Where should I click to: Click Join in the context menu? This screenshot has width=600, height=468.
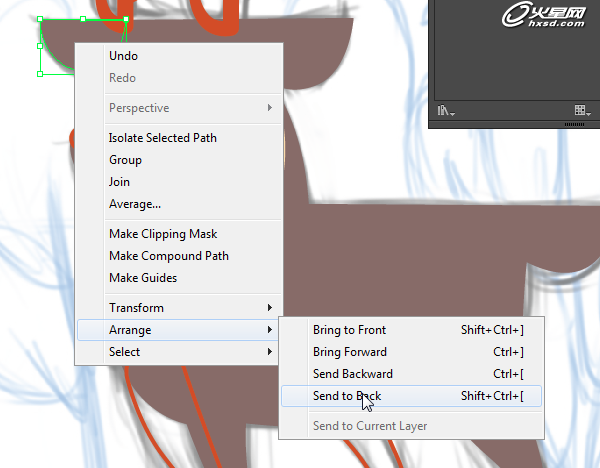click(x=179, y=182)
